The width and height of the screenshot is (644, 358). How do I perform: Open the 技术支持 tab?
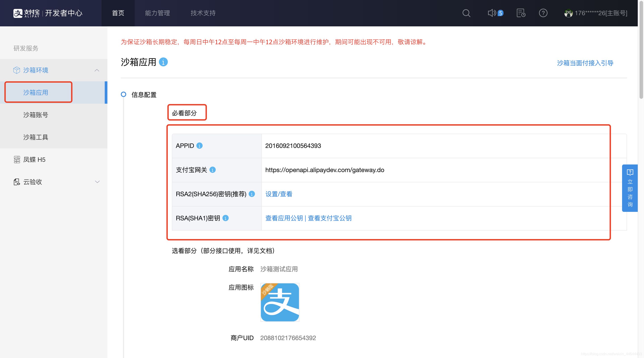pyautogui.click(x=203, y=13)
